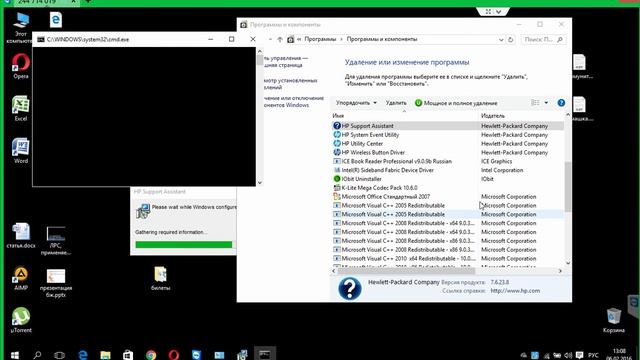Viewport: 640px width, 360px height.
Task: Refresh the Programs and Features address bar
Action: pyautogui.click(x=510, y=40)
